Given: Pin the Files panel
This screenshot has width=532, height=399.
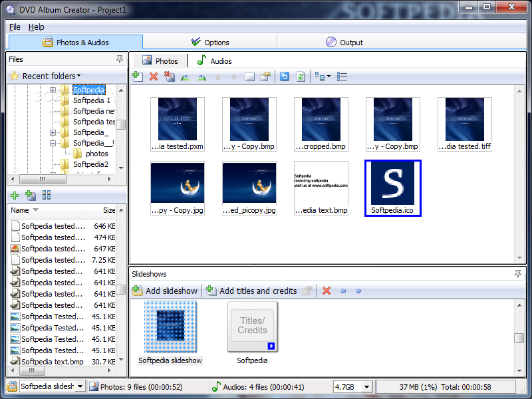Looking at the screenshot, I should [120, 59].
